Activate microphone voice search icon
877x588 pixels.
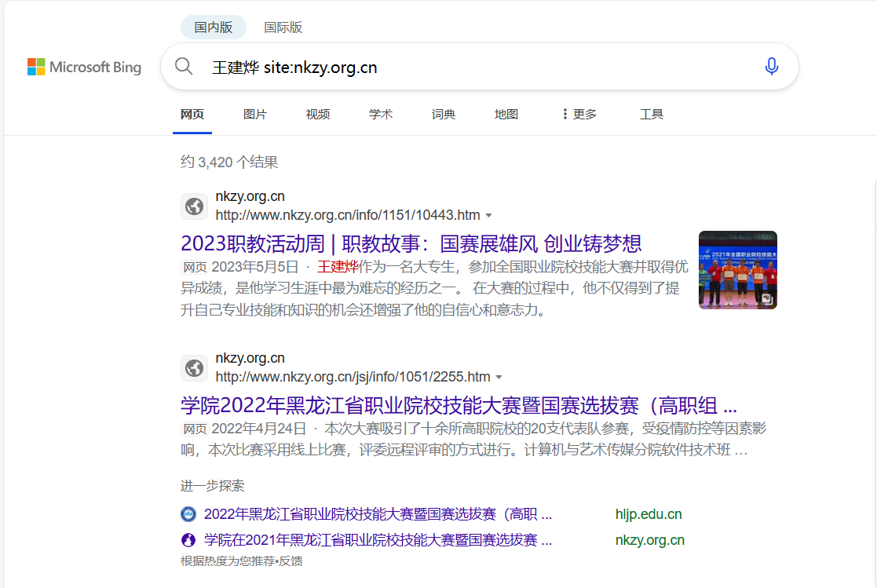point(771,67)
